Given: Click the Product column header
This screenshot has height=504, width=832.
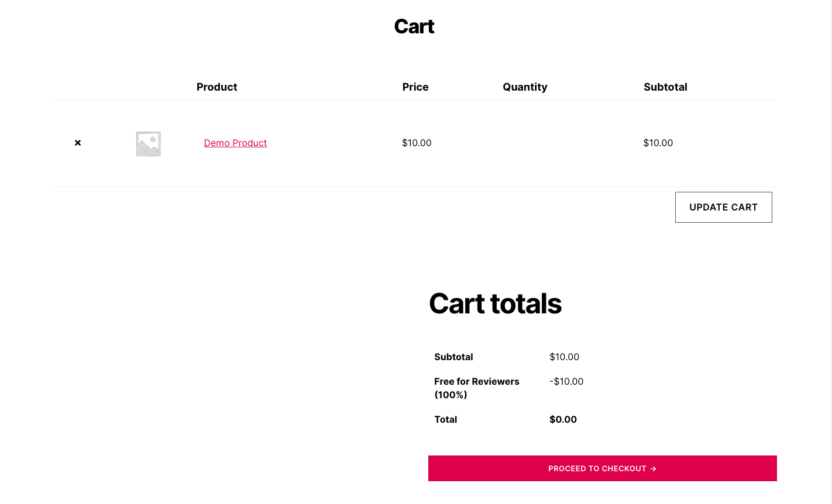Looking at the screenshot, I should tap(216, 87).
